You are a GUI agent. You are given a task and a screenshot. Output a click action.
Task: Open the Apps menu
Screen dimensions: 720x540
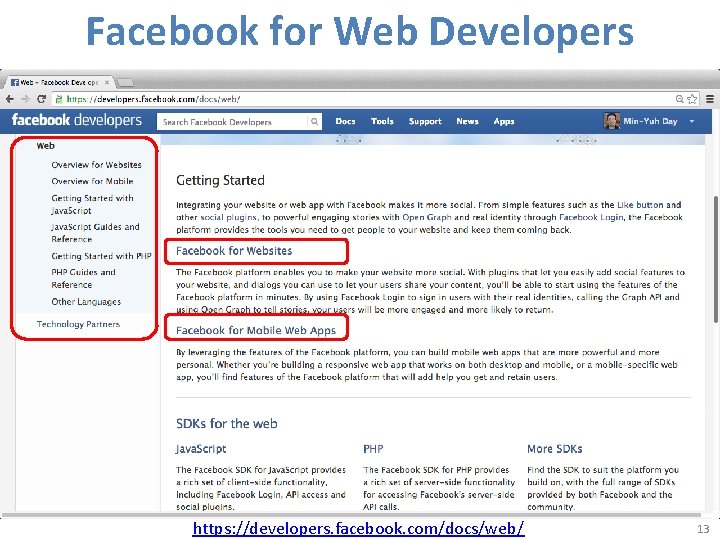point(504,121)
